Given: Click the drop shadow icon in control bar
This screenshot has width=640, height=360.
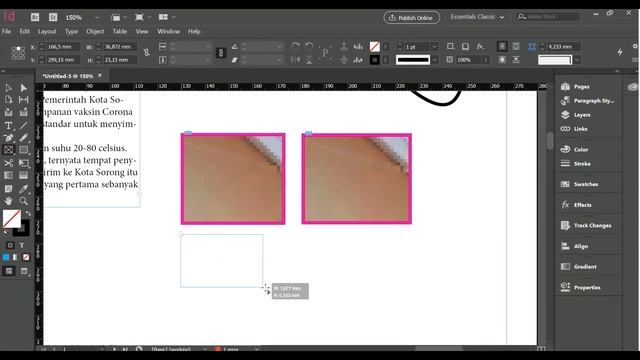Looking at the screenshot, I should coord(465,47).
